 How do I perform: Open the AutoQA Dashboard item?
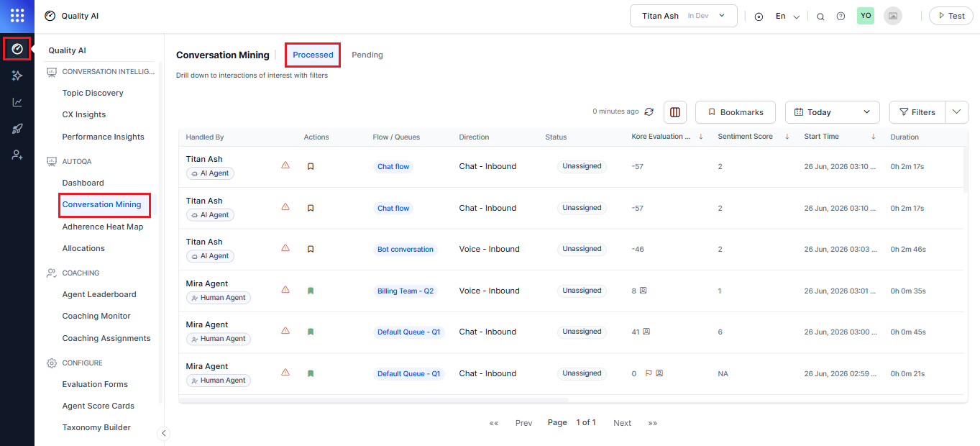tap(83, 183)
